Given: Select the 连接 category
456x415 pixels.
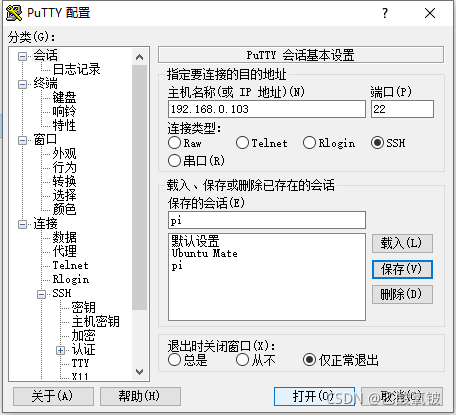Looking at the screenshot, I should pos(45,223).
